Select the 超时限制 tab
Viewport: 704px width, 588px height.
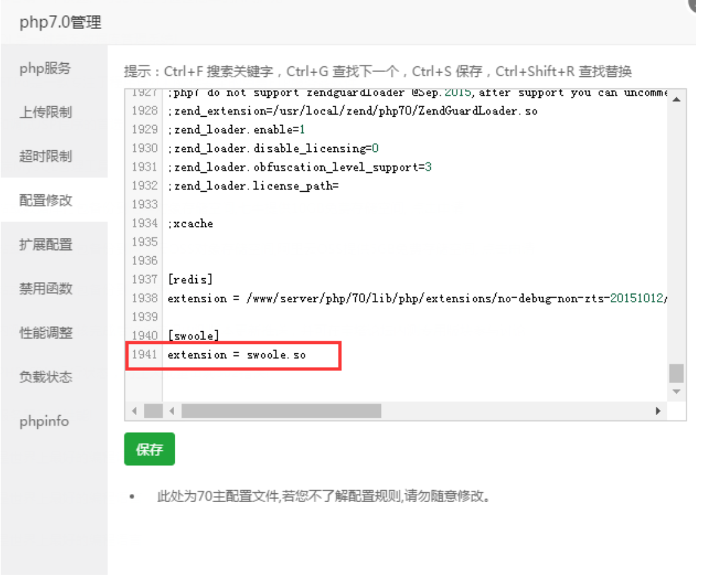point(45,156)
